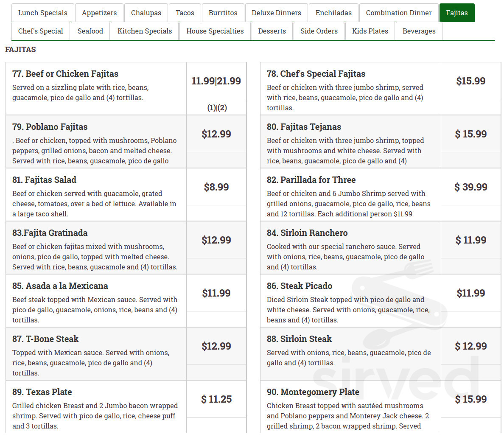Switch to Deluxe Dinners tab
Viewport: 504px width, 437px height.
(x=276, y=13)
